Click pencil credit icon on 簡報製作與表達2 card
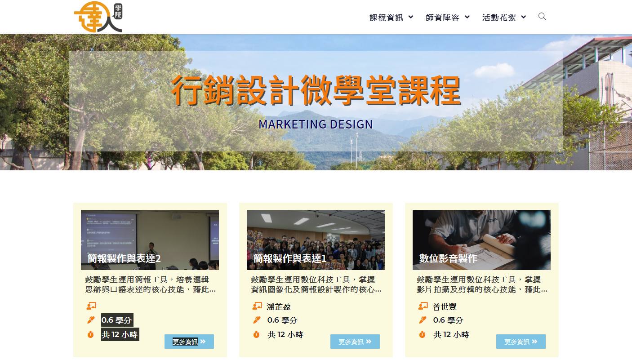The height and width of the screenshot is (364, 632). tap(91, 320)
